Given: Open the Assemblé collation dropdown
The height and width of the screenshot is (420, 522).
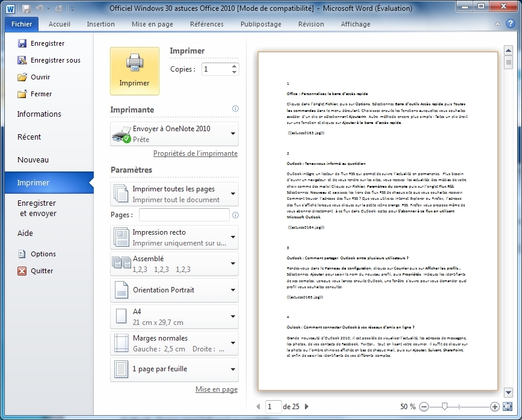Looking at the screenshot, I should [x=174, y=264].
